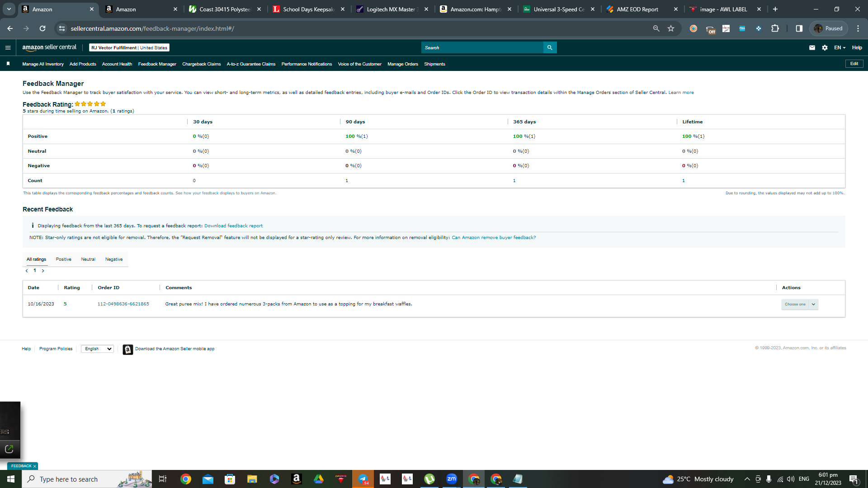The image size is (868, 488).
Task: Open order 112-0498636-6621865
Action: tap(123, 304)
